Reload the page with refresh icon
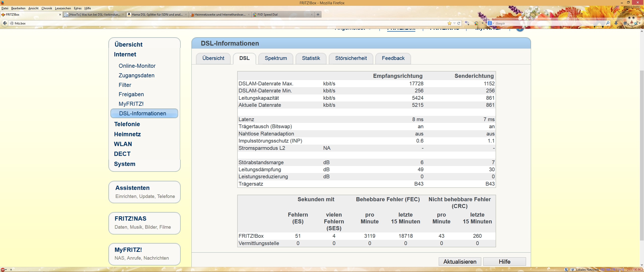Image resolution: width=644 pixels, height=272 pixels. [459, 23]
